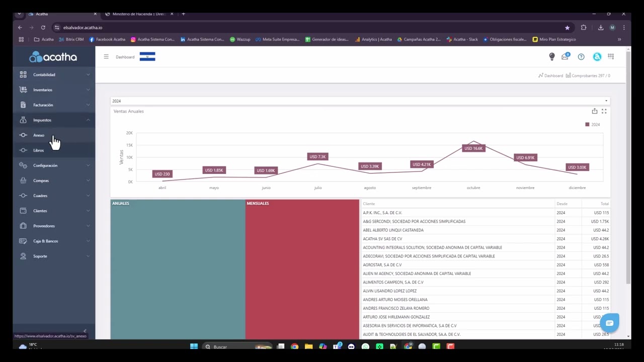
Task: Click the chart export icon
Action: pyautogui.click(x=595, y=111)
